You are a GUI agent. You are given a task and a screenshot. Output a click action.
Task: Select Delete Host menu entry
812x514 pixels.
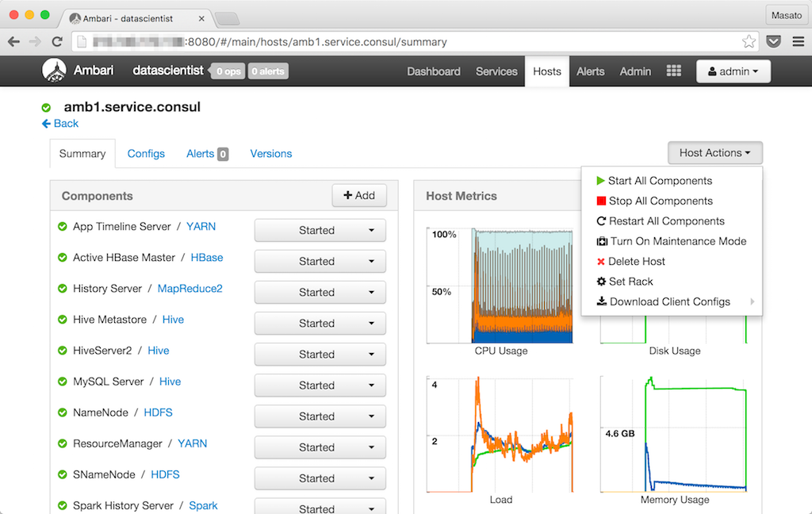click(x=672, y=262)
